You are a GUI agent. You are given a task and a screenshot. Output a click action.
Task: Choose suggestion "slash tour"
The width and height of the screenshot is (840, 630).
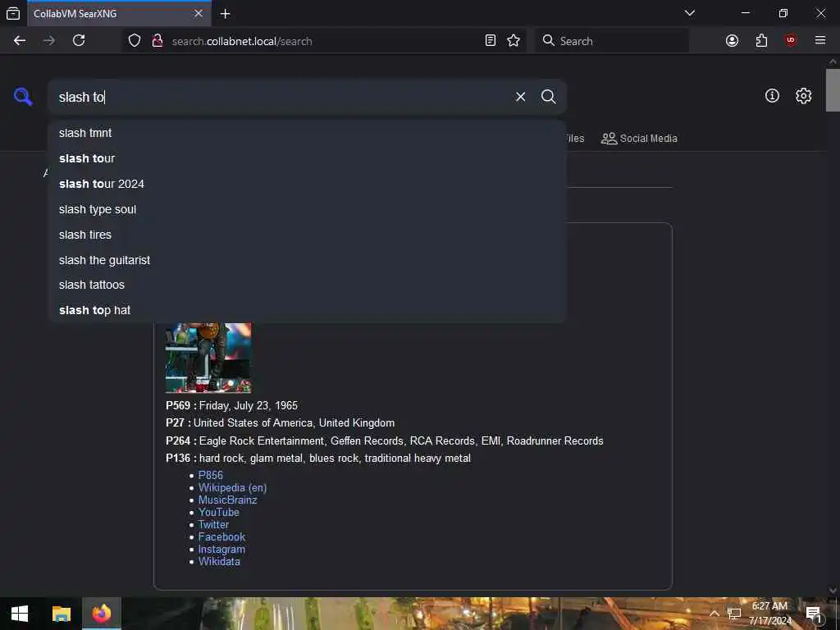coord(307,158)
